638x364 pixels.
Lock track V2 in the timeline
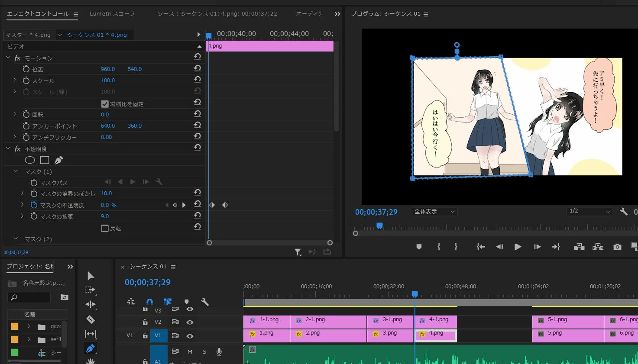pyautogui.click(x=145, y=322)
